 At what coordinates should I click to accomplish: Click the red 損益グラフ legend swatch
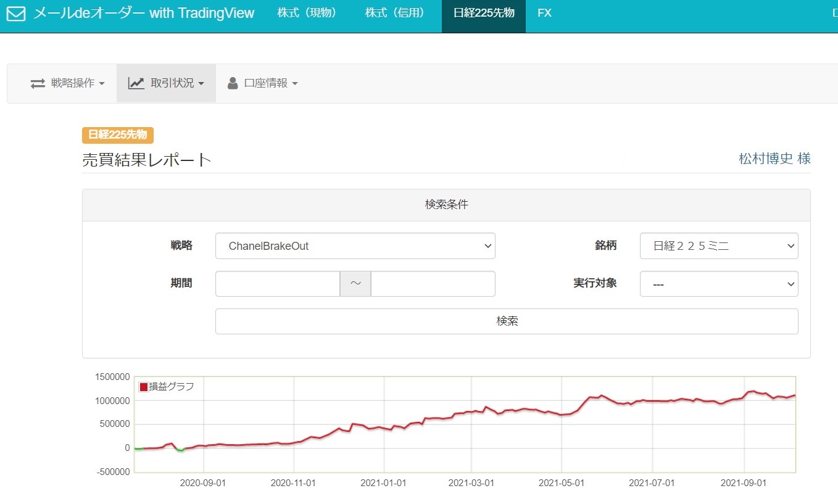(x=144, y=387)
